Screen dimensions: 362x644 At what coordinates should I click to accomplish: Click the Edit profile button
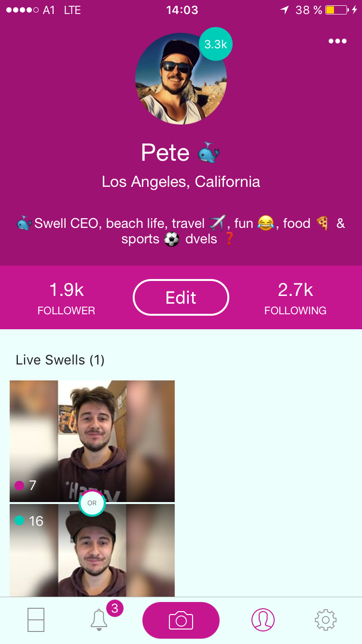(x=181, y=297)
